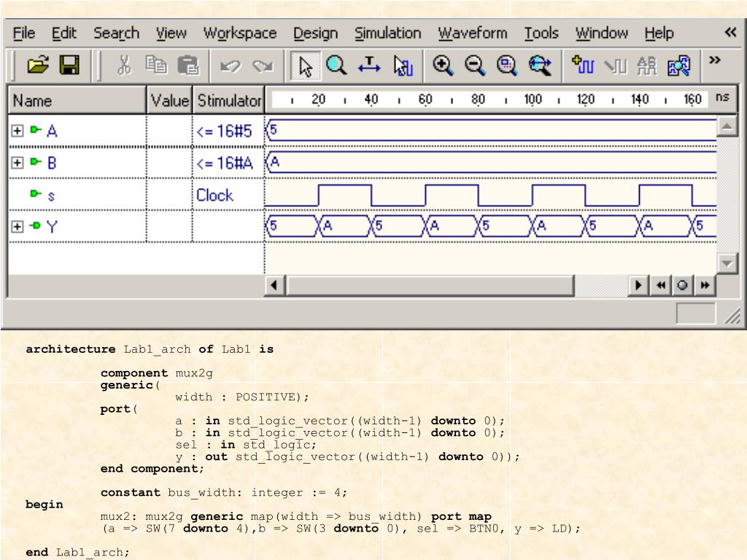Click the horizontal scrollbar thumb
Image resolution: width=747 pixels, height=560 pixels.
click(x=430, y=285)
